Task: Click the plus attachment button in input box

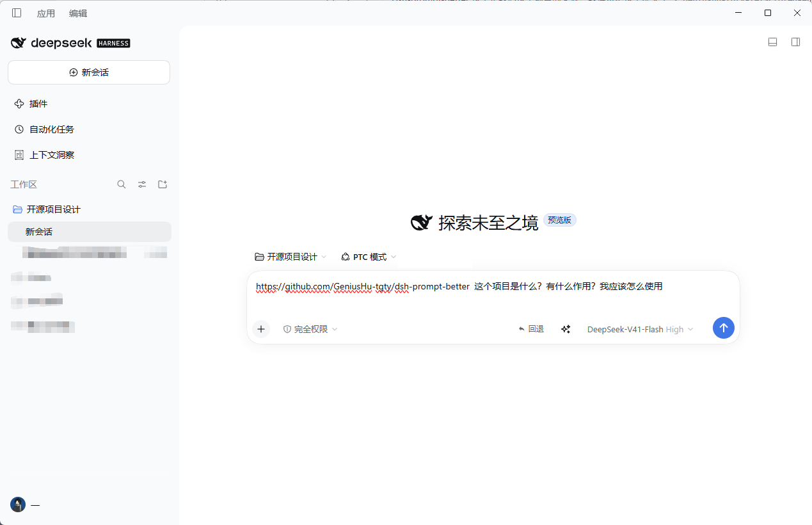Action: pos(261,329)
